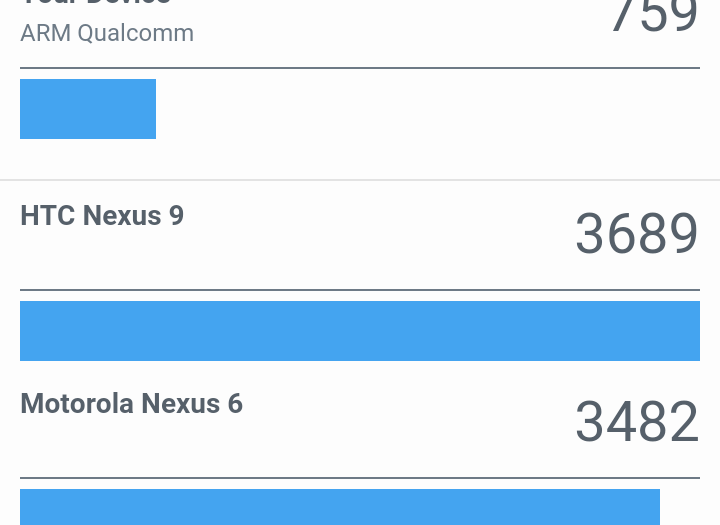
Task: Tap the Motorola Nexus 6 device name
Action: [131, 404]
